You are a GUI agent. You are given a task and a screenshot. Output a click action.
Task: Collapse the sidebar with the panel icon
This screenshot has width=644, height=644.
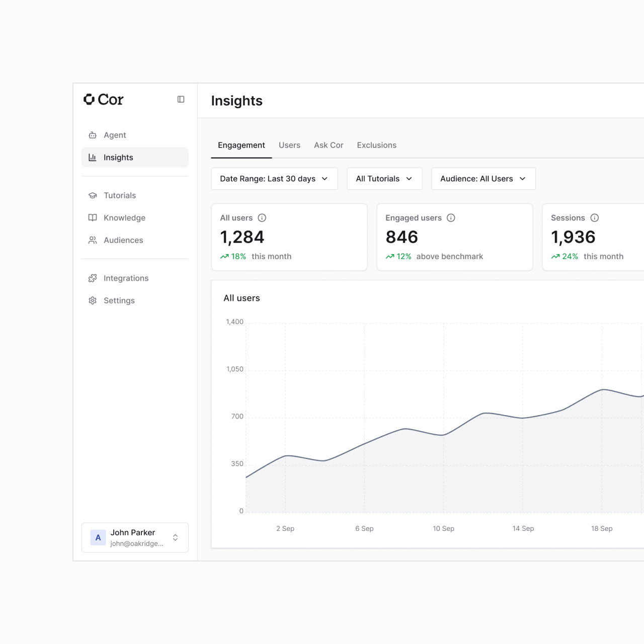[181, 100]
